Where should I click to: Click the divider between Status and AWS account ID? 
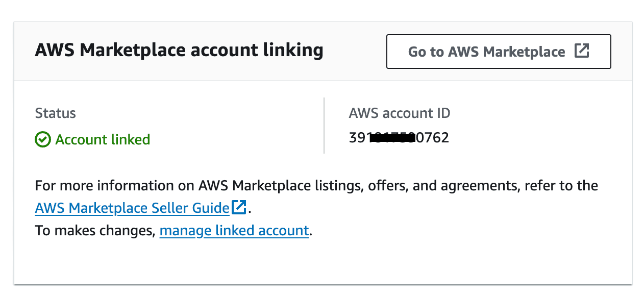[x=324, y=125]
